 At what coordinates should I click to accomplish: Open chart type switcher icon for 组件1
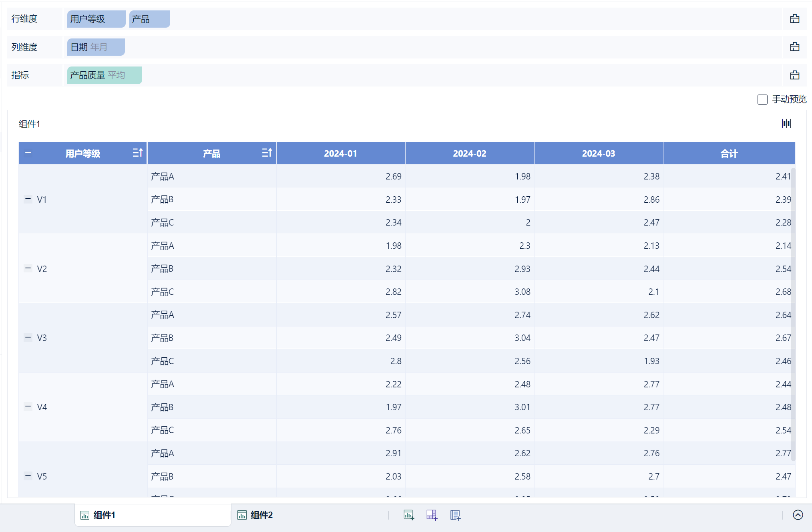pyautogui.click(x=786, y=123)
